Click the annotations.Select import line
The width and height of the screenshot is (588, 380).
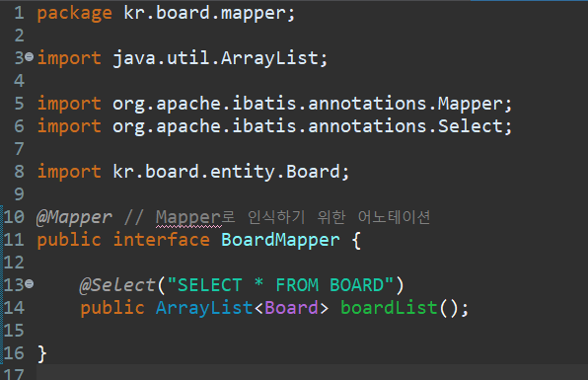click(x=274, y=126)
